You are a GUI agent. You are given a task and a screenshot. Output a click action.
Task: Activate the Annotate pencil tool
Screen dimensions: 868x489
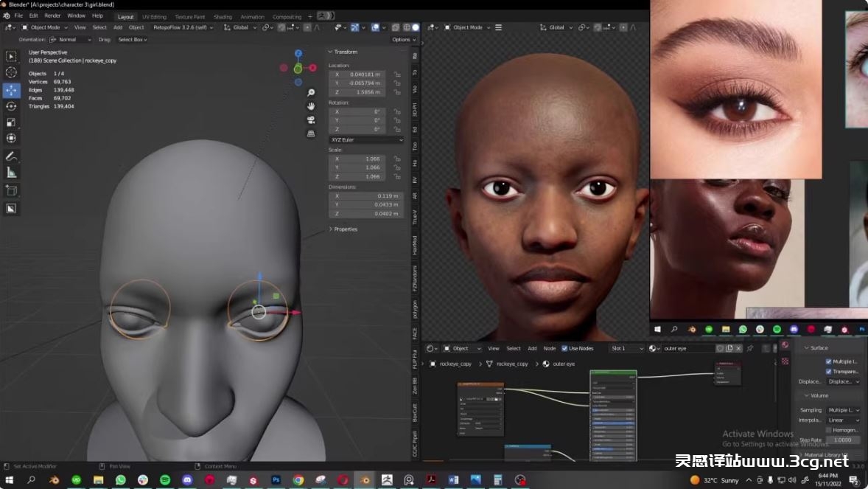(11, 156)
